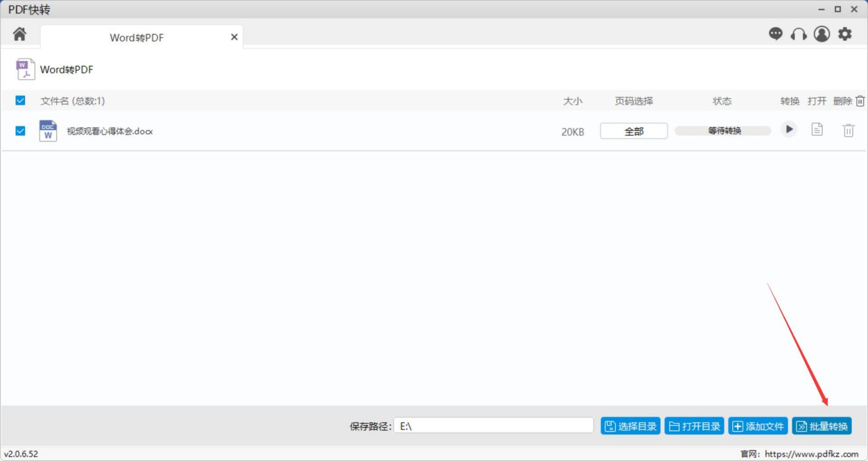Open converted file using document icon in row
Viewport: 868px width, 461px height.
click(817, 130)
